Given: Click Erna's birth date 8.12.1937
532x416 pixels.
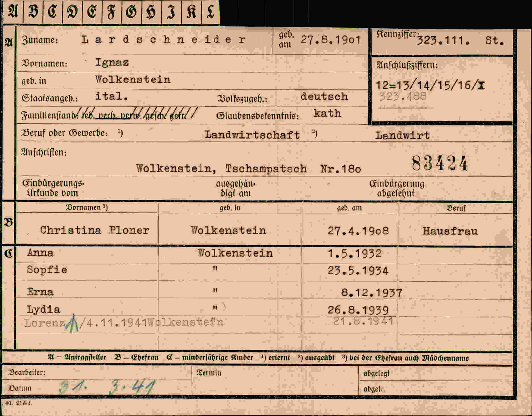Looking at the screenshot, I should click(x=372, y=292).
